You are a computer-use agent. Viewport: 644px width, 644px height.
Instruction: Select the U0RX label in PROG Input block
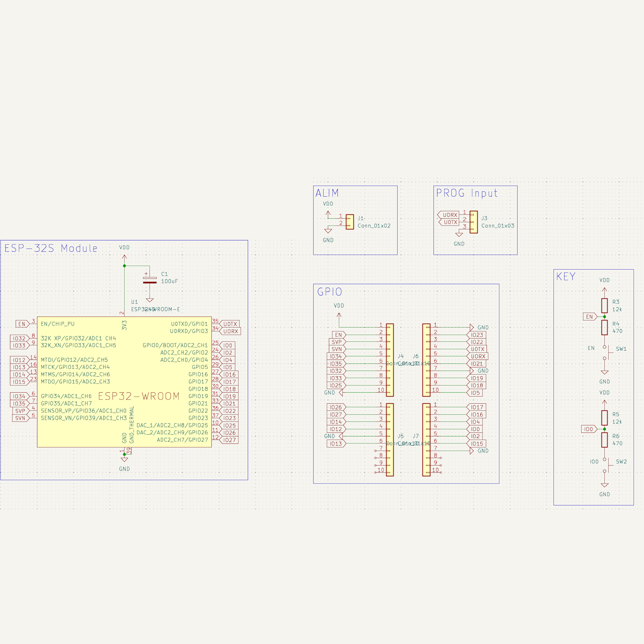coord(448,215)
